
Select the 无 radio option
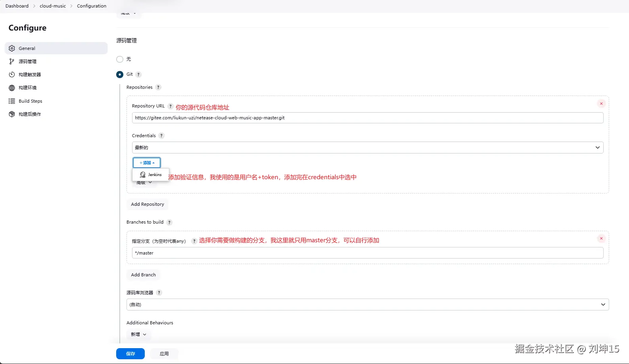[x=120, y=59]
